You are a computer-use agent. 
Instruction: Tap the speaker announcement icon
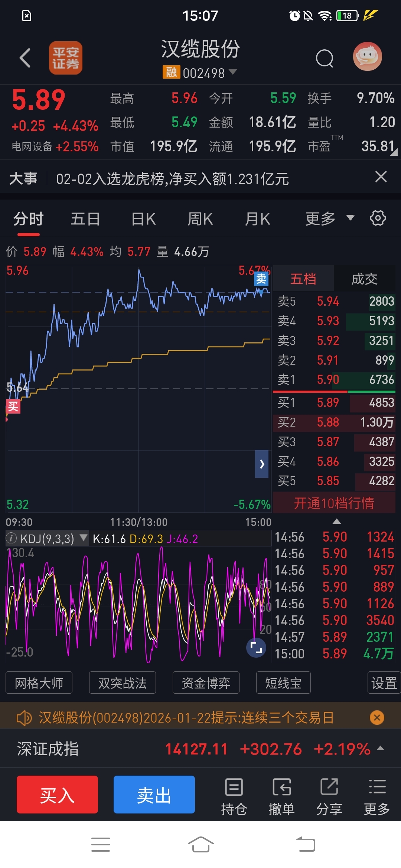(24, 718)
